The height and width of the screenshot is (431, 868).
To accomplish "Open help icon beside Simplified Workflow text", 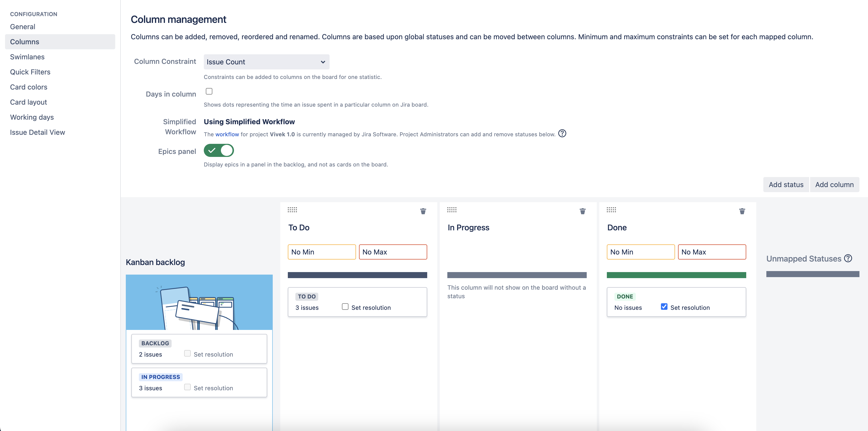I will [562, 134].
